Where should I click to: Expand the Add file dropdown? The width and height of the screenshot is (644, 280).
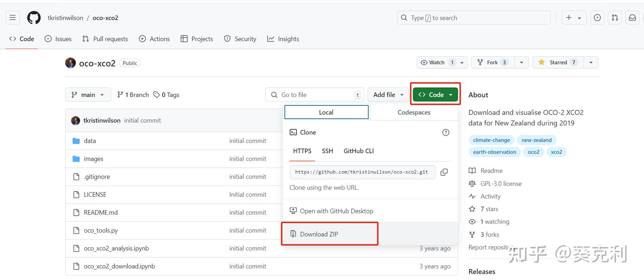pyautogui.click(x=388, y=95)
